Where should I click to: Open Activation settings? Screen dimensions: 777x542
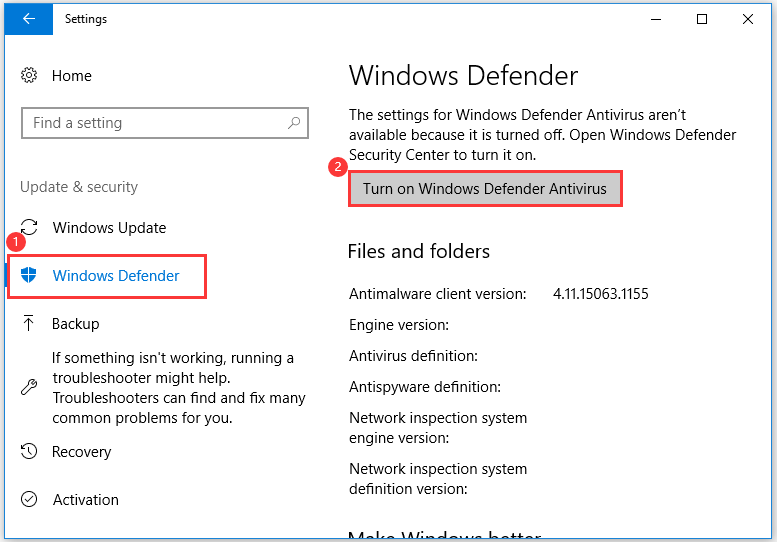tap(86, 499)
